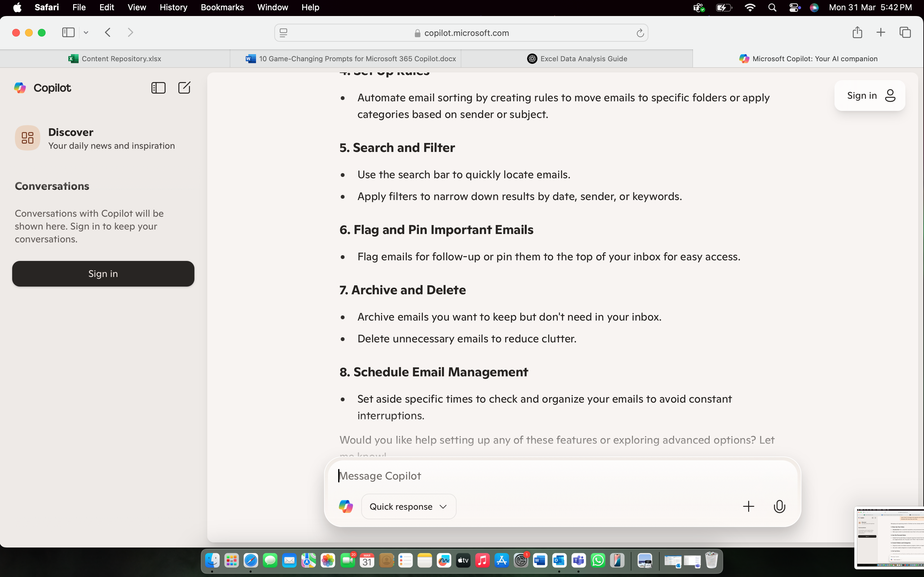Click Safari's Share icon
The width and height of the screenshot is (924, 577).
point(857,32)
